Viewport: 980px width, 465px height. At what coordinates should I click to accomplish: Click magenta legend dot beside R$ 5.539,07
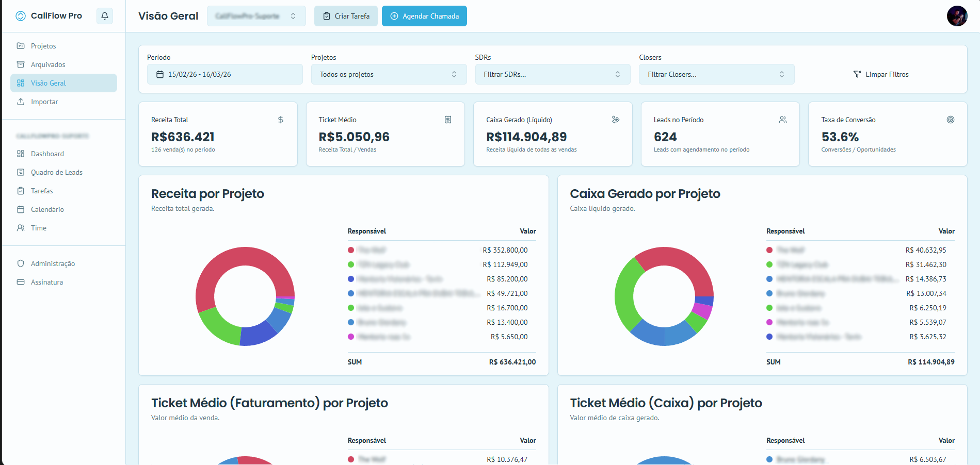point(769,322)
